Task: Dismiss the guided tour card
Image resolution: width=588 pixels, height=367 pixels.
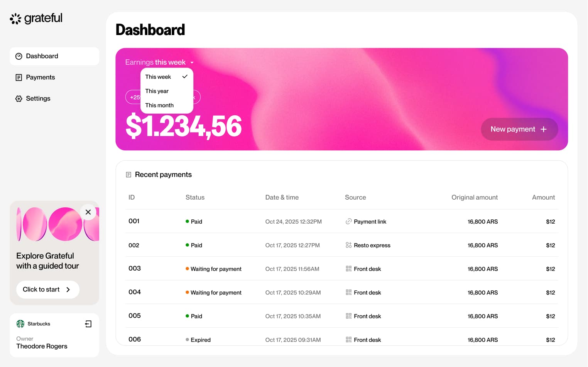Action: click(88, 212)
